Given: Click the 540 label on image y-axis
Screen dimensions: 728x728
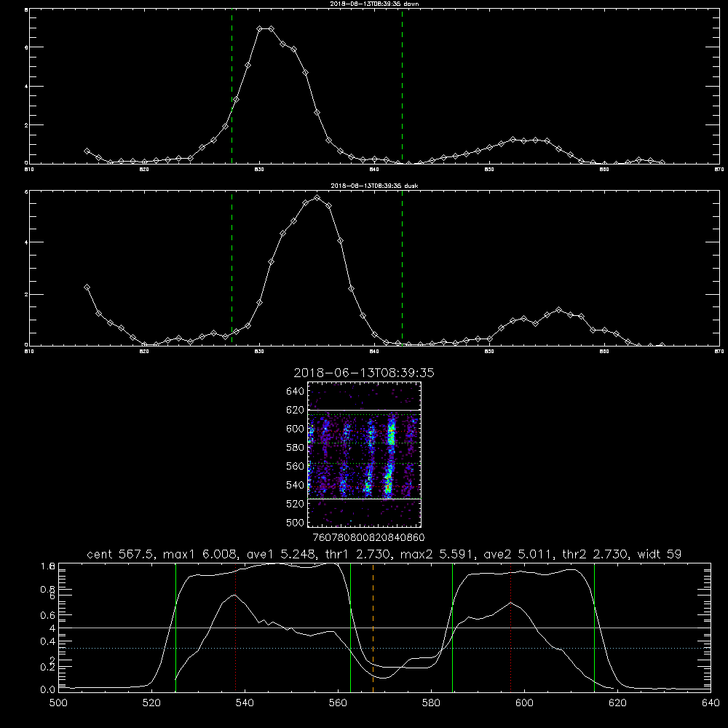Looking at the screenshot, I should 296,485.
